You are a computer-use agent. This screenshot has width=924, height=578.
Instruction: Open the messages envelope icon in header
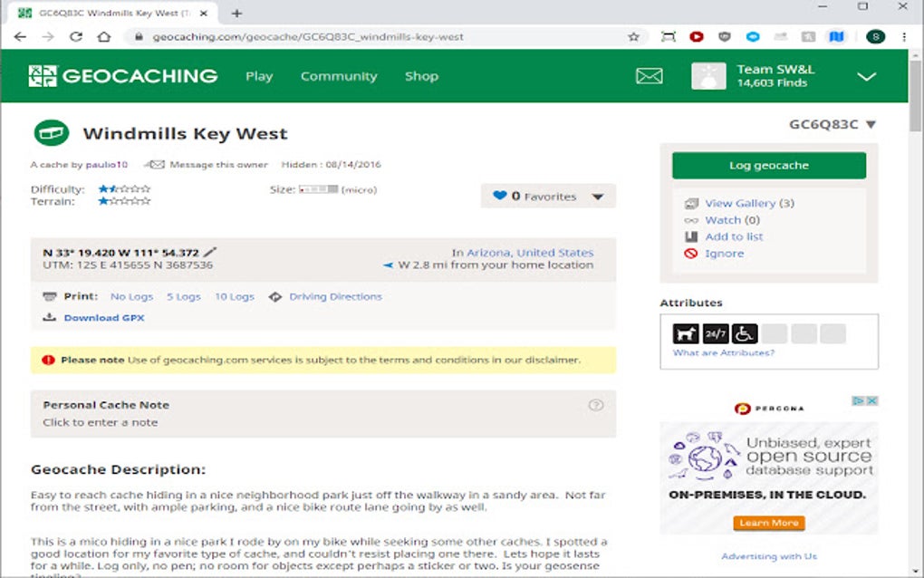[x=649, y=76]
